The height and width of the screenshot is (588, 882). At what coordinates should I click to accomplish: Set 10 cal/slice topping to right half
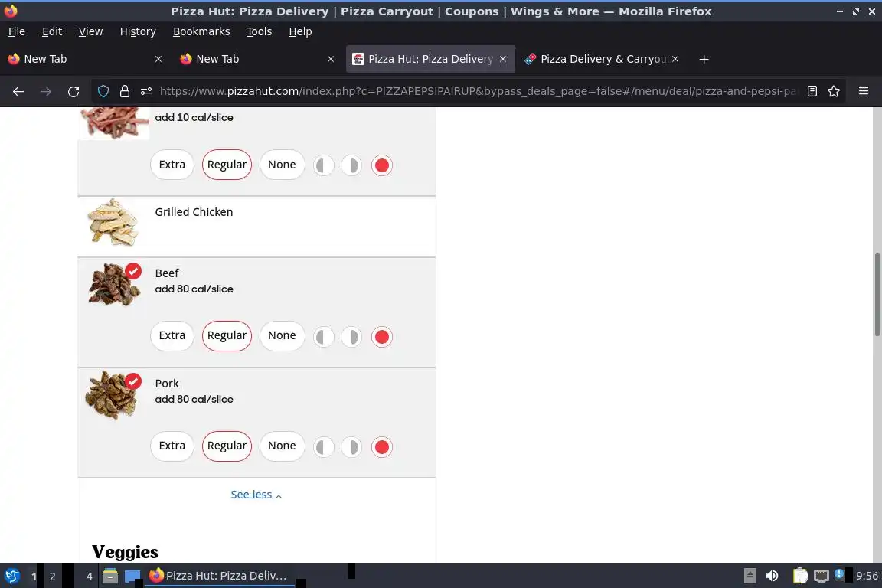[351, 166]
